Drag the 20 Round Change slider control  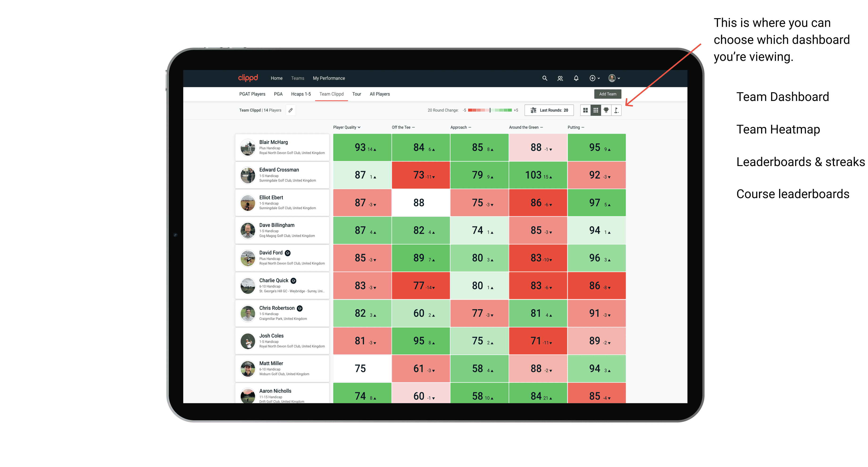[490, 112]
